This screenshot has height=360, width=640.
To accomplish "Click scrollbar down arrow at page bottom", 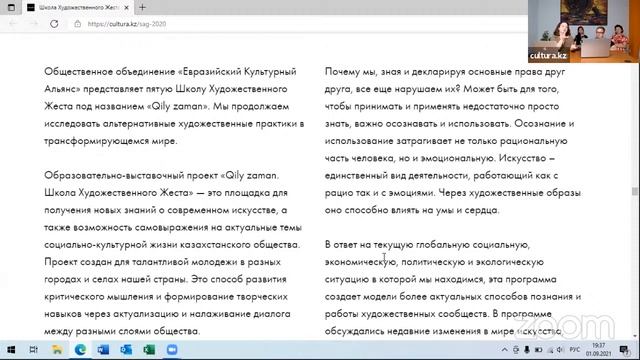I will point(634,336).
